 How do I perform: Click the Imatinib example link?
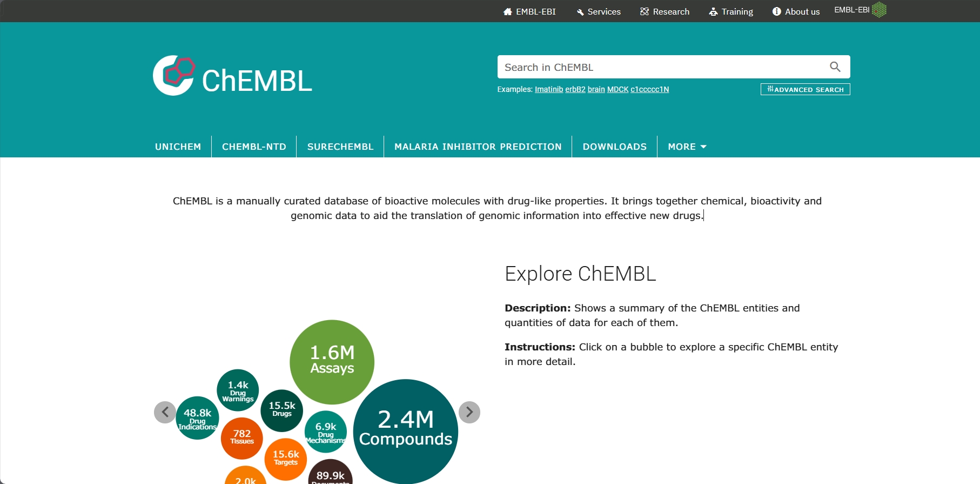coord(549,89)
